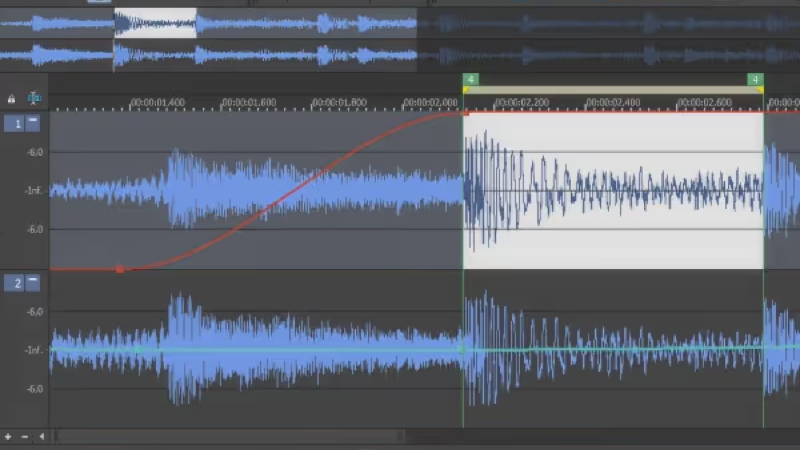Click the 00:00:02.600 ruler time label

click(704, 103)
